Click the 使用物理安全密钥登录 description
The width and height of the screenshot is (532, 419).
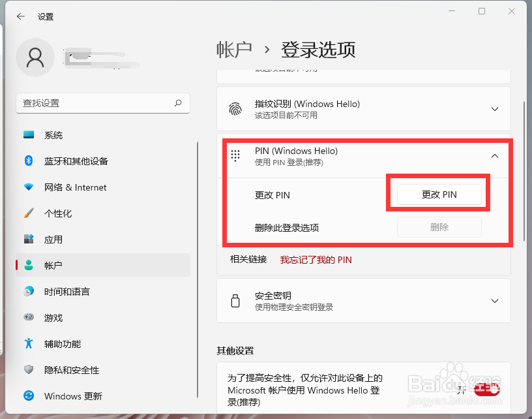[x=294, y=307]
